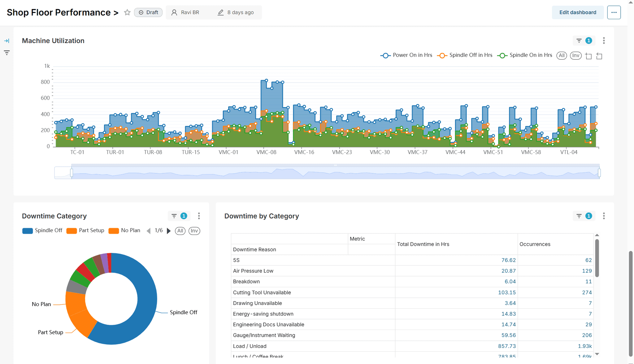Toggle Power On in Hrs legend series

406,55
